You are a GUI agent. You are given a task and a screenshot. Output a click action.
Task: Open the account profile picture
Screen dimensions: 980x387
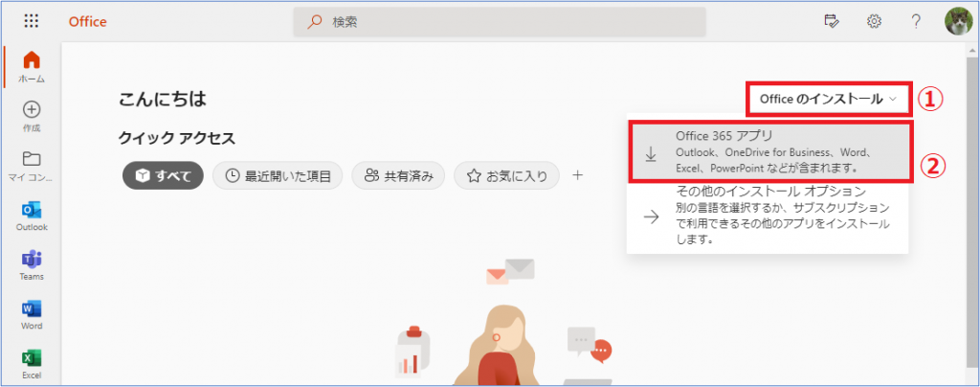(x=958, y=21)
